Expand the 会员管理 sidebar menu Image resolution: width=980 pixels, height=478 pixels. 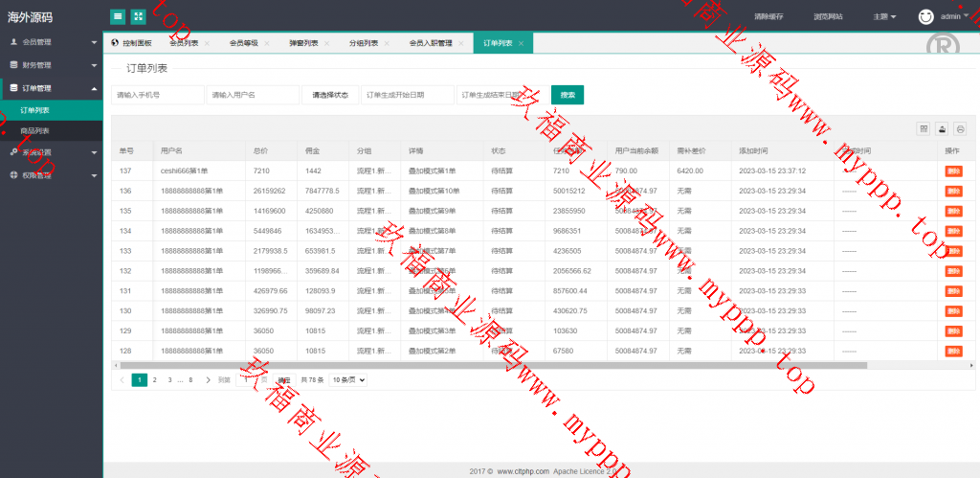pyautogui.click(x=52, y=42)
